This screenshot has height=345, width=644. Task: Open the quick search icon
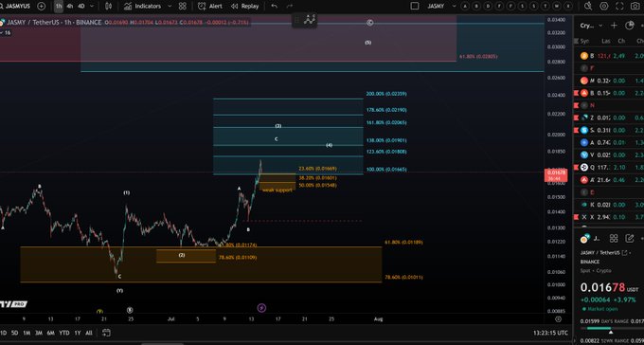(x=588, y=6)
